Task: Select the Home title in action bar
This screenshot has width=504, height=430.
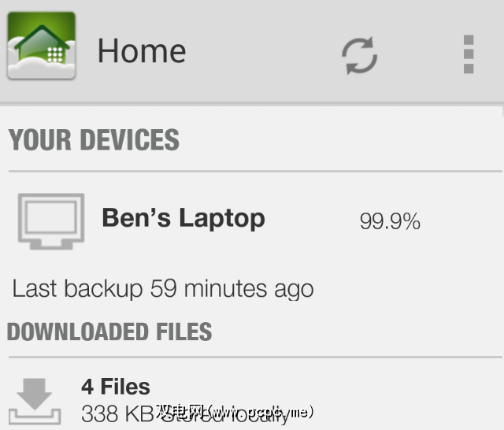Action: [x=142, y=52]
